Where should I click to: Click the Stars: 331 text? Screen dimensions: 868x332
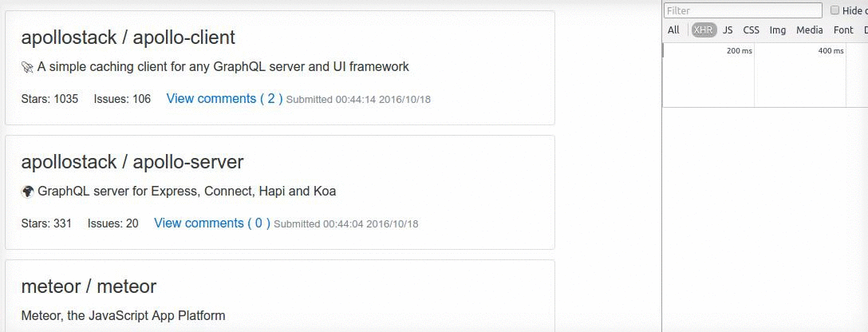pyautogui.click(x=46, y=224)
